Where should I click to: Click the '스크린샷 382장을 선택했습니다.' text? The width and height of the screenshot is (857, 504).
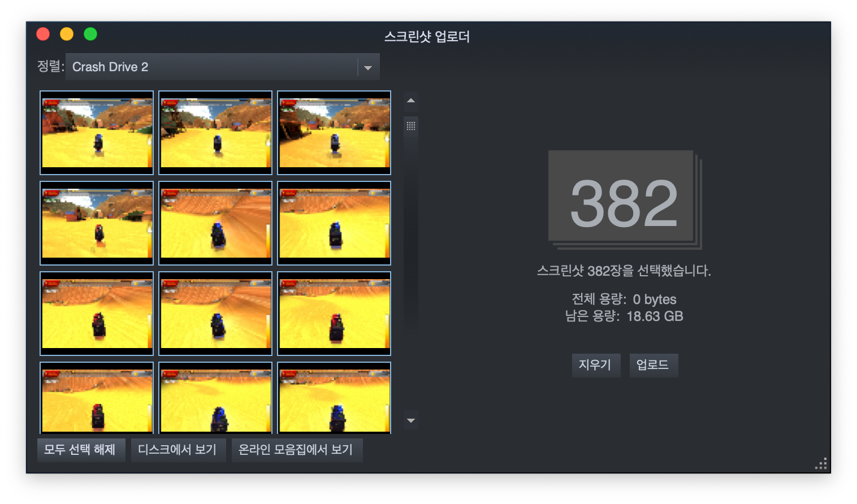624,271
